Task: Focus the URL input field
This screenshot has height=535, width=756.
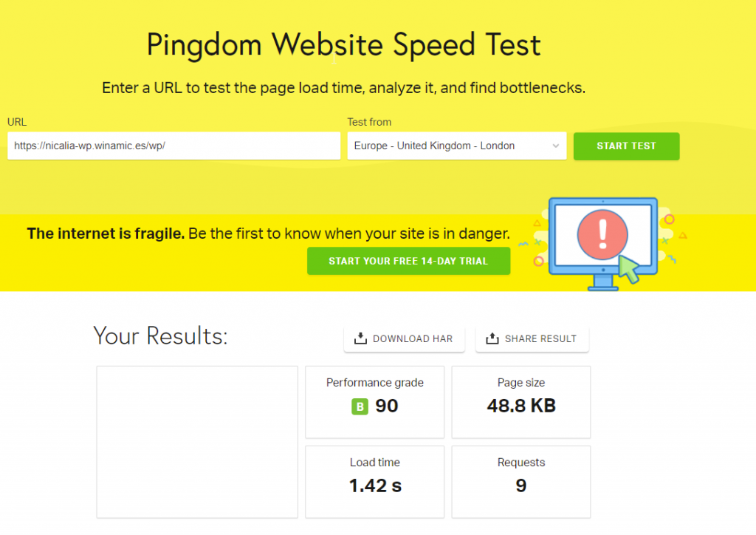Action: point(173,146)
